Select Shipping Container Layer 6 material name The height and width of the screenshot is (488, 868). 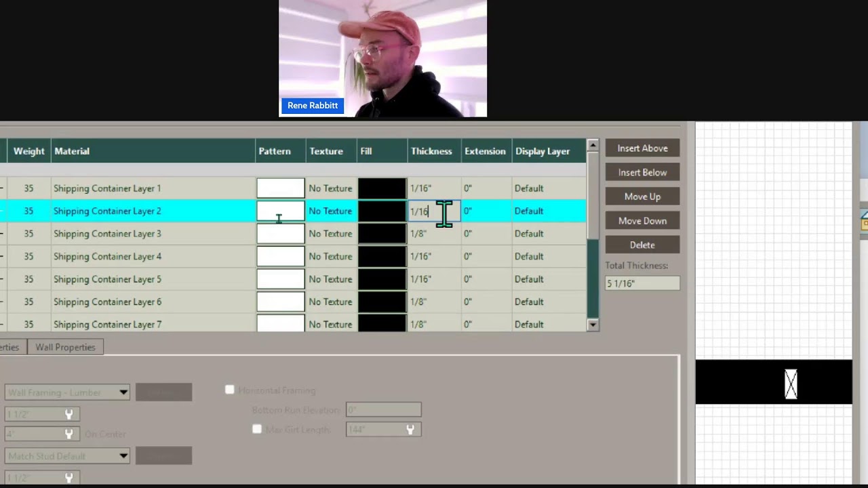click(107, 302)
